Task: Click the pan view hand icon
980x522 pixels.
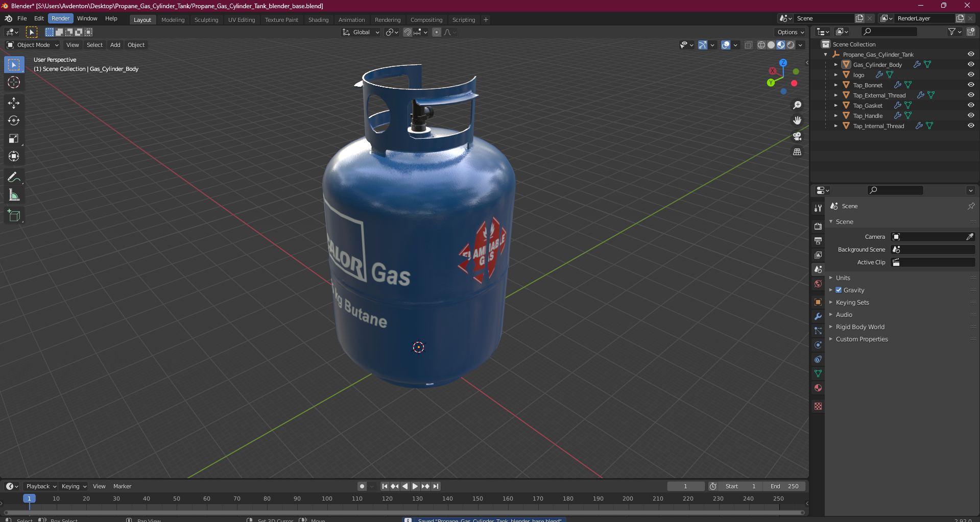Action: pyautogui.click(x=797, y=120)
